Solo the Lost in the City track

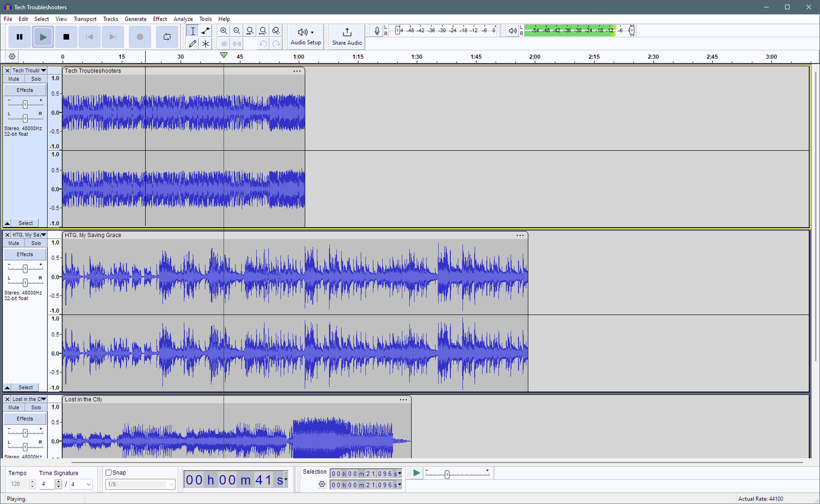[x=36, y=408]
